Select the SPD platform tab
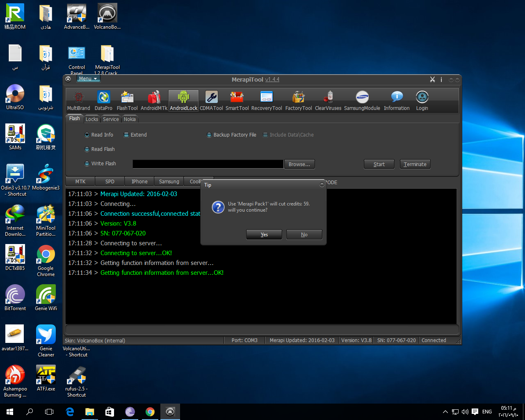This screenshot has width=525, height=420. (110, 182)
